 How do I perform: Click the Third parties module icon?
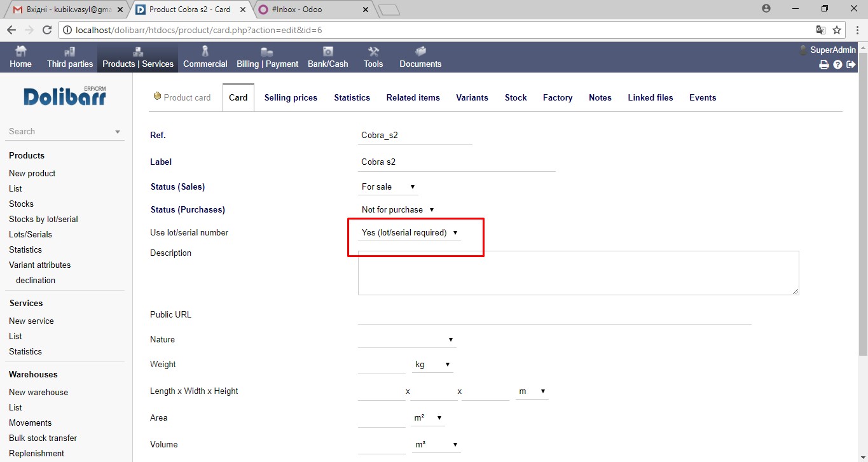[x=70, y=57]
